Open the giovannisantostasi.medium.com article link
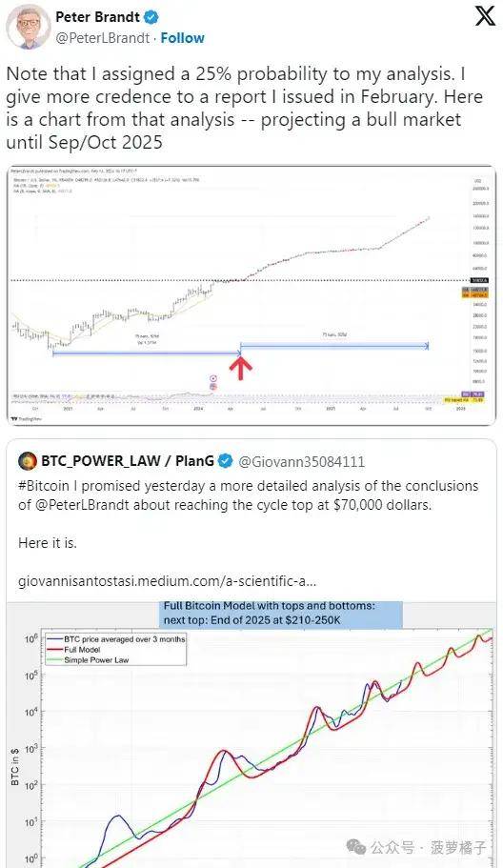 (x=167, y=582)
